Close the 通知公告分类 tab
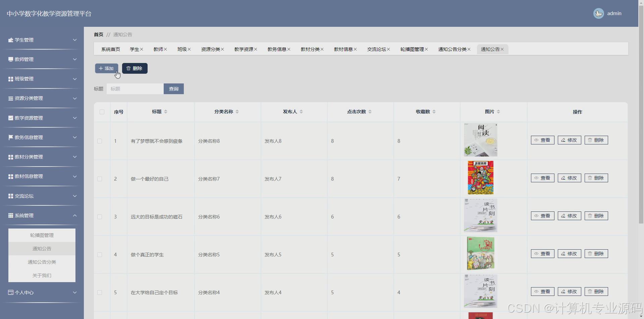 point(469,49)
